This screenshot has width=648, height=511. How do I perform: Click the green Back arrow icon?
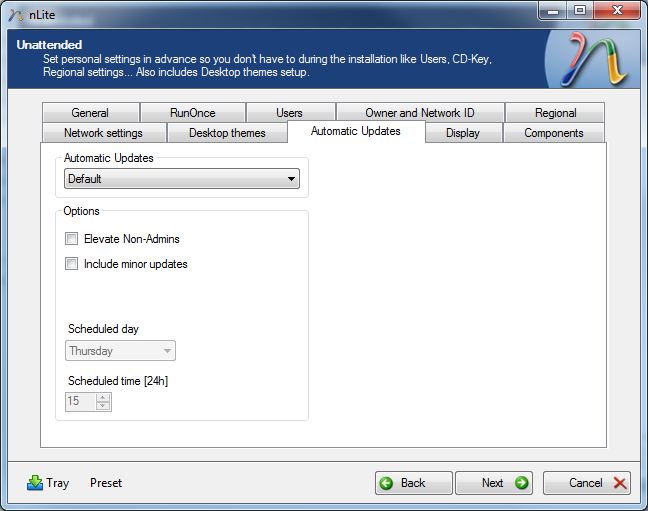point(386,483)
